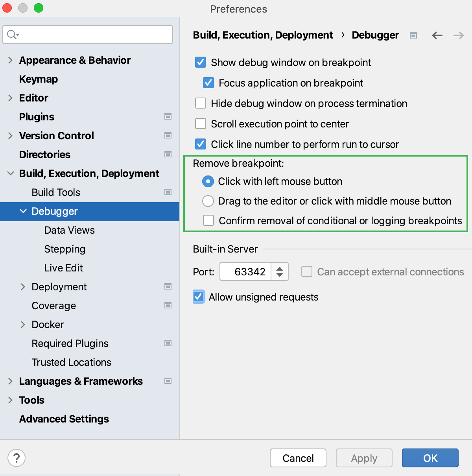Click the square icon next to Build Tools
Viewport: 472px width, 476px height.
(168, 192)
